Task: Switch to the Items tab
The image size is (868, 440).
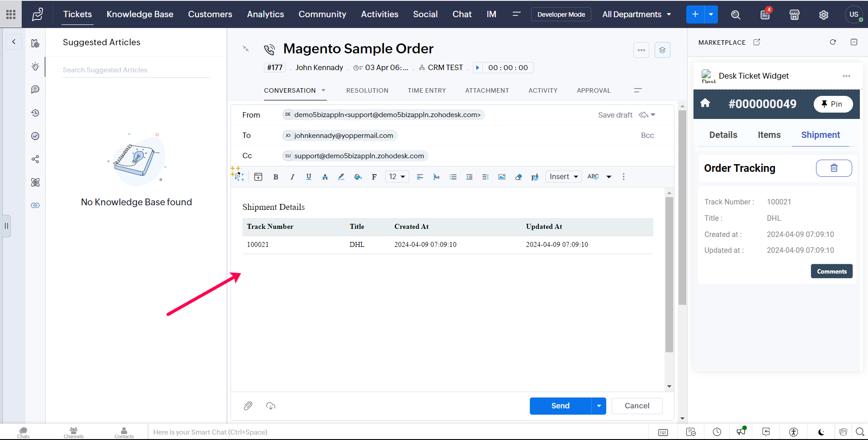Action: pos(769,135)
